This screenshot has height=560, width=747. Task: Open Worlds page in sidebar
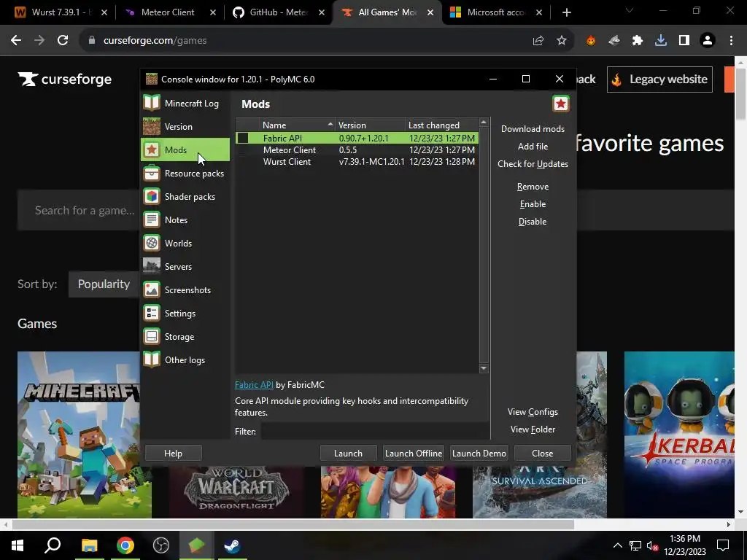(185, 244)
